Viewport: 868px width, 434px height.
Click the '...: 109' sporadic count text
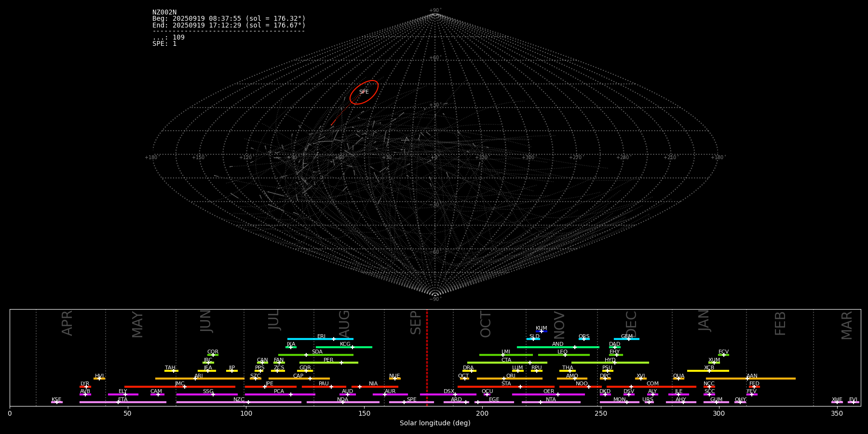pyautogui.click(x=168, y=37)
